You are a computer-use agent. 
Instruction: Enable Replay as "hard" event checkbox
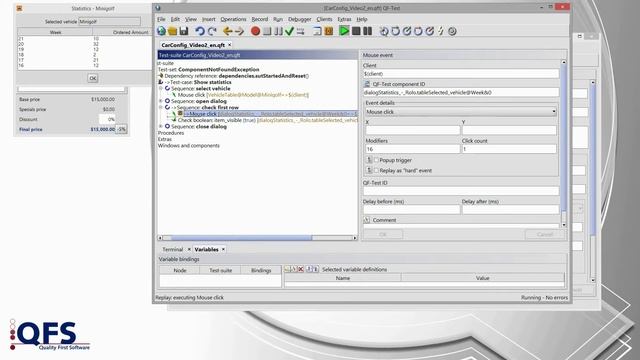(x=376, y=170)
